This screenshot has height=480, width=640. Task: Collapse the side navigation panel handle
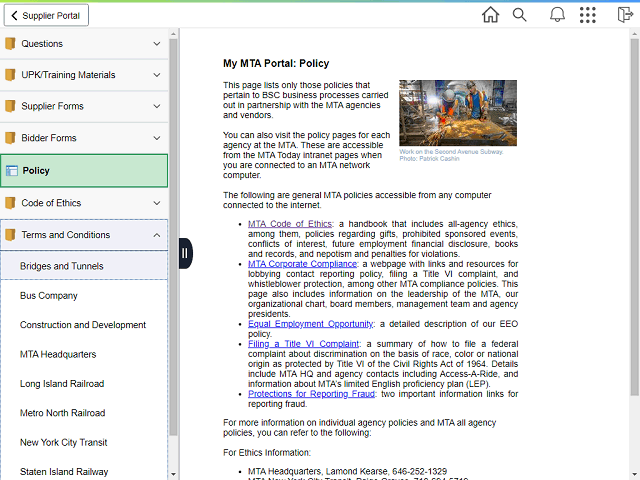(x=185, y=253)
